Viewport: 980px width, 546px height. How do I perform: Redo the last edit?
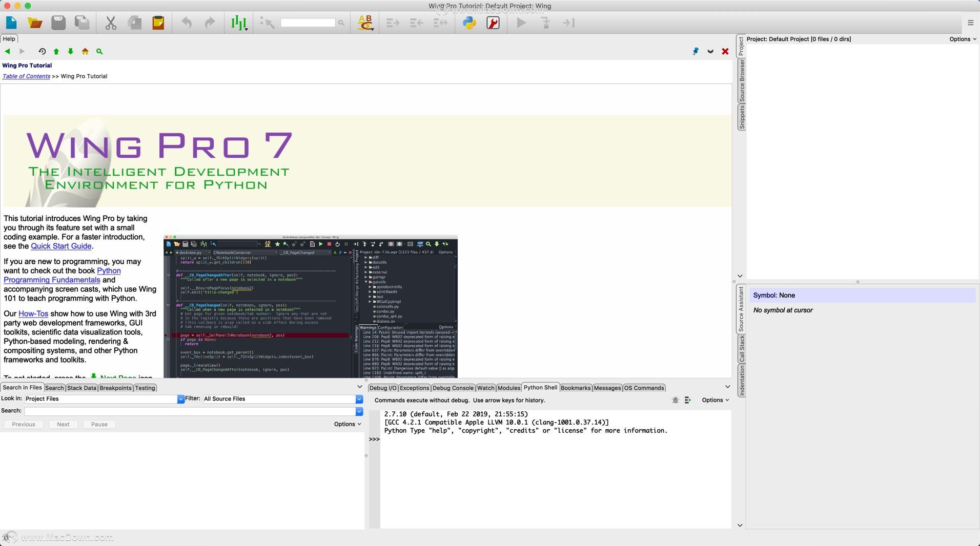pos(210,23)
